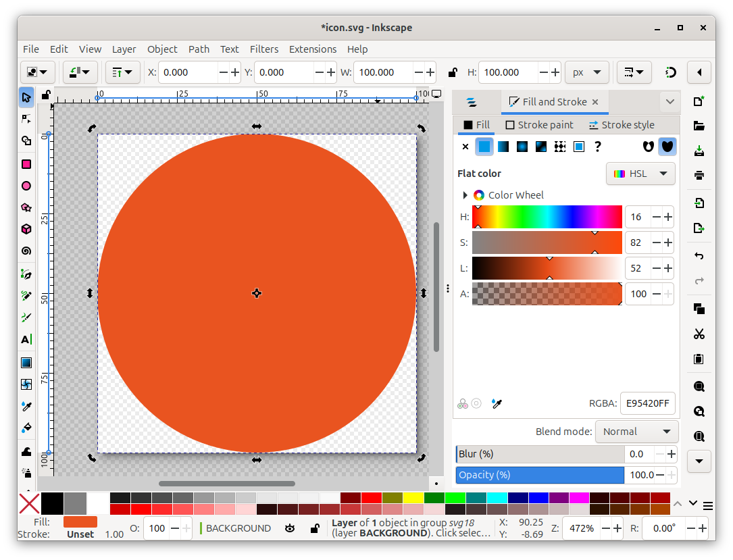This screenshot has height=560, width=733.
Task: Expand the Color Wheel section
Action: point(465,195)
